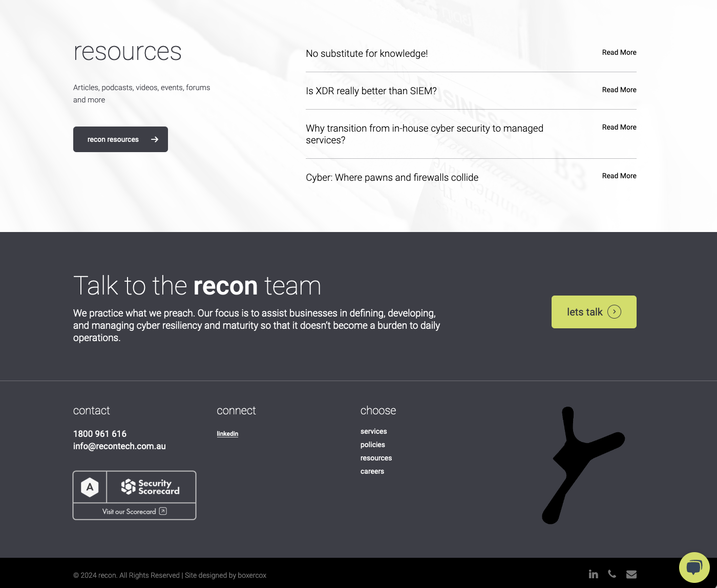The height and width of the screenshot is (588, 717).
Task: Go to policies in the choose menu
Action: [x=372, y=445]
